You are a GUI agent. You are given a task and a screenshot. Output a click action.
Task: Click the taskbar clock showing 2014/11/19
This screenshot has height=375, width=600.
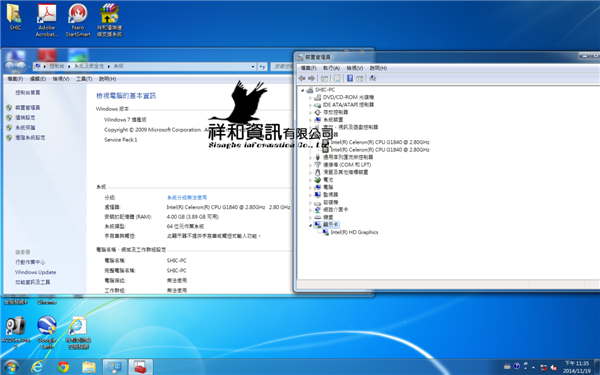[x=577, y=367]
